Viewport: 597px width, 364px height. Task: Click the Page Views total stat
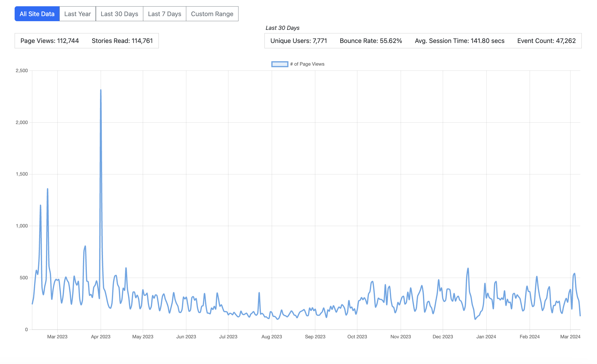tap(50, 41)
